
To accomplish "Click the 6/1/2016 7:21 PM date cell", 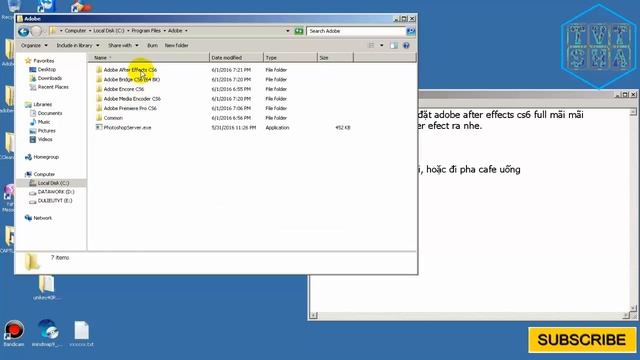I will coord(231,70).
